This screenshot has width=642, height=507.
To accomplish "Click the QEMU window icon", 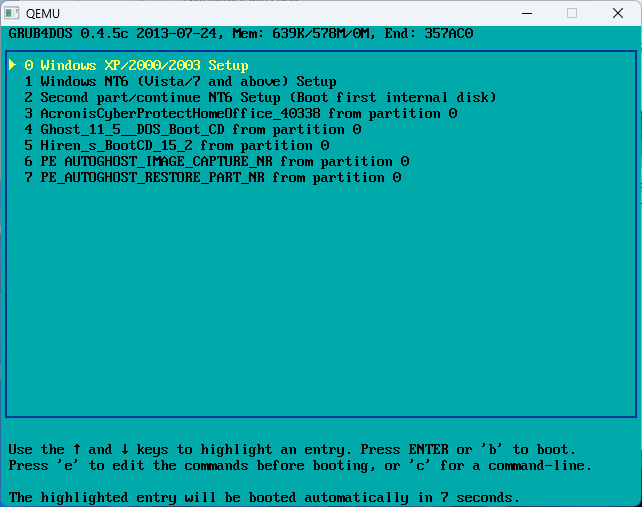I will coord(12,14).
